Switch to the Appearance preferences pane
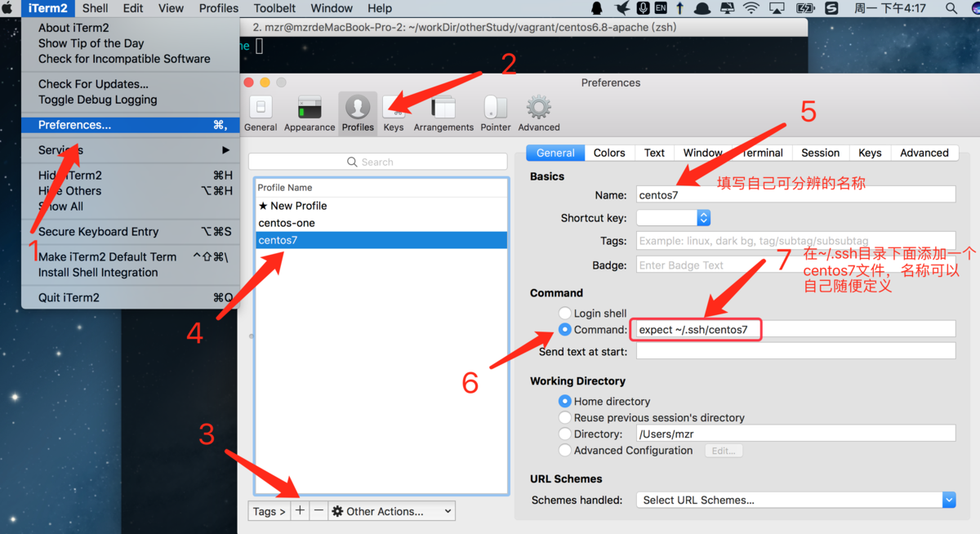This screenshot has width=980, height=534. (310, 112)
